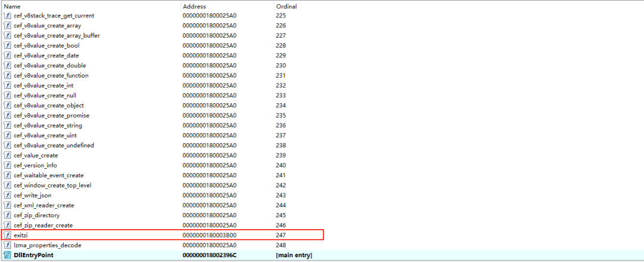Click ordinal value 240
Viewport: 644px width, 262px height.
coord(280,165)
